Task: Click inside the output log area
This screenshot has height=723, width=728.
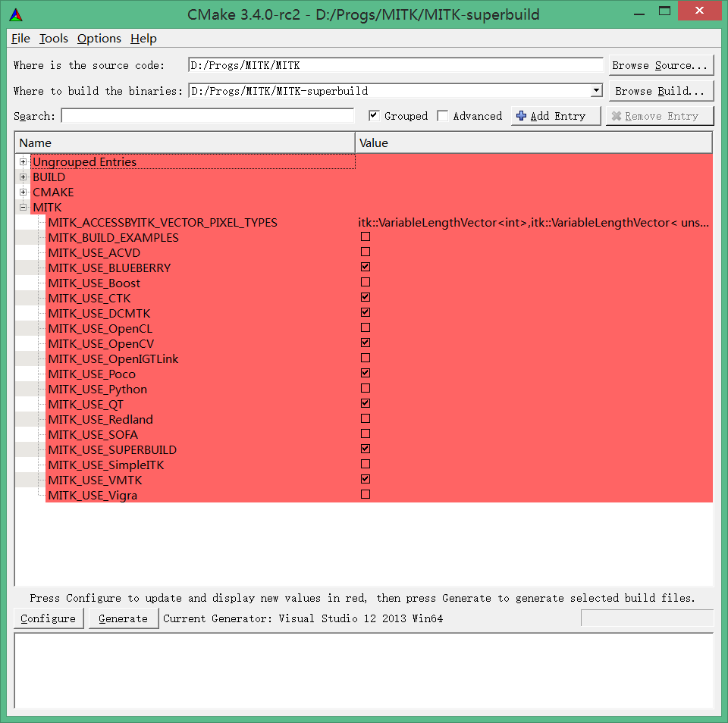Action: (x=364, y=671)
